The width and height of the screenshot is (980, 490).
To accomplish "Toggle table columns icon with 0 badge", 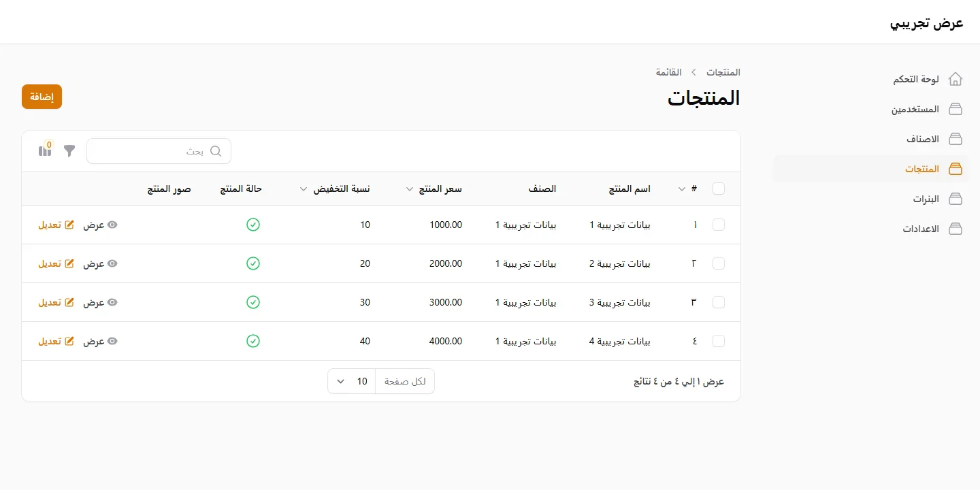I will coord(45,150).
